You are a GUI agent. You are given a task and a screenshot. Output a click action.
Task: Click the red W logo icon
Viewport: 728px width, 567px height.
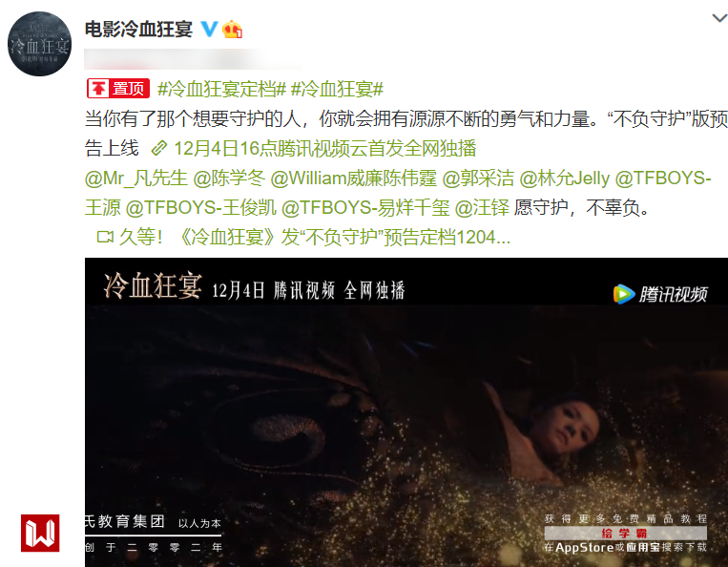[x=40, y=533]
